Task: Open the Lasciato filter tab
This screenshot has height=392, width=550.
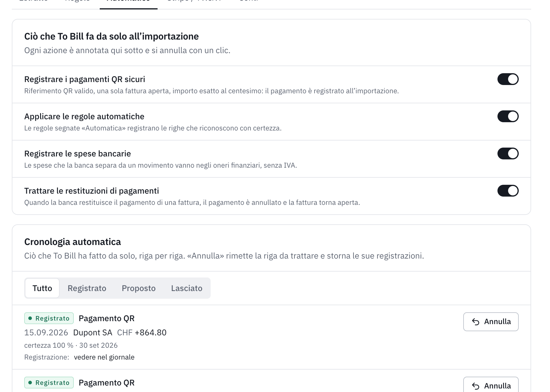Action: pyautogui.click(x=187, y=288)
